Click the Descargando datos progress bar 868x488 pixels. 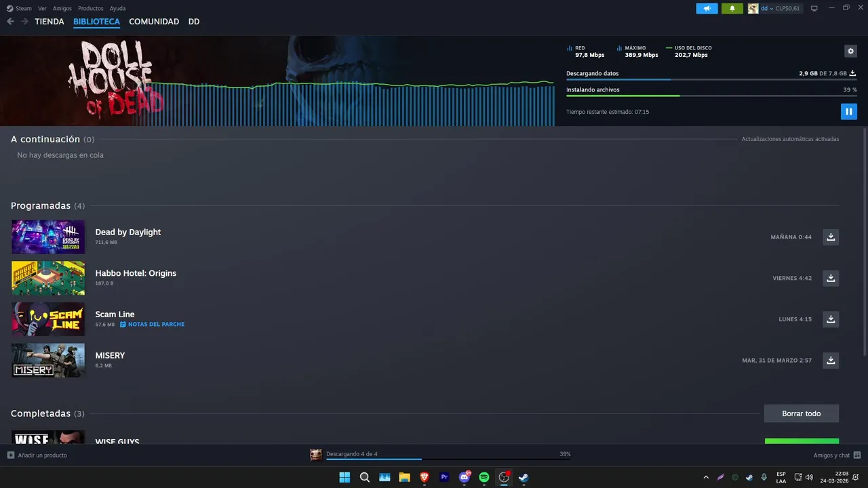tap(711, 79)
